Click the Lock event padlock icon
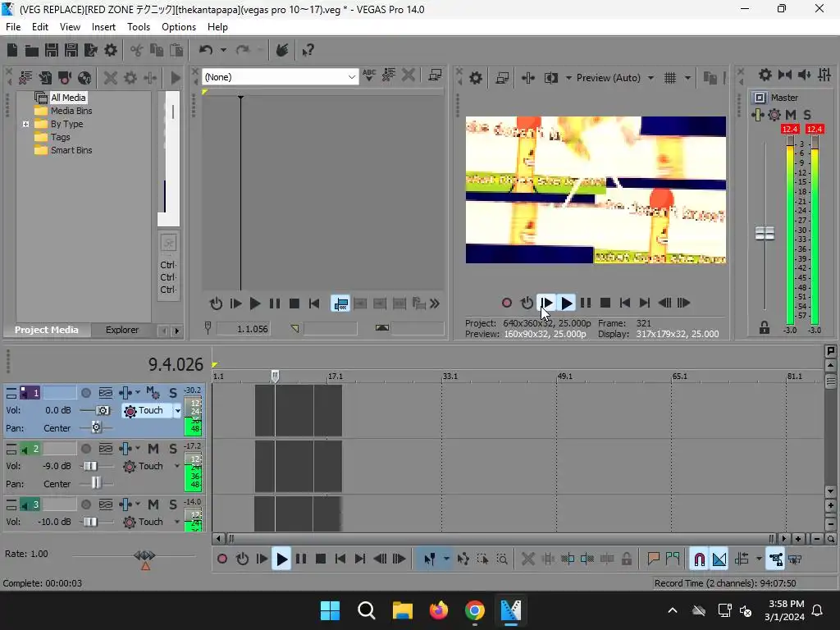 [626, 559]
